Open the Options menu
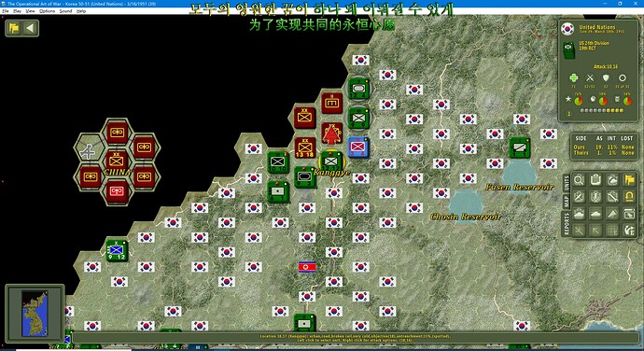The height and width of the screenshot is (351, 644). pos(48,11)
